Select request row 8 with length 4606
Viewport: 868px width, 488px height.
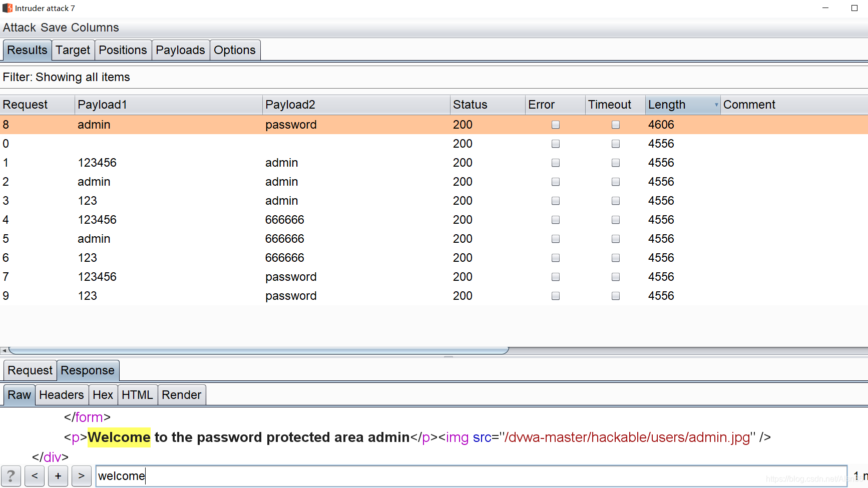(x=434, y=125)
